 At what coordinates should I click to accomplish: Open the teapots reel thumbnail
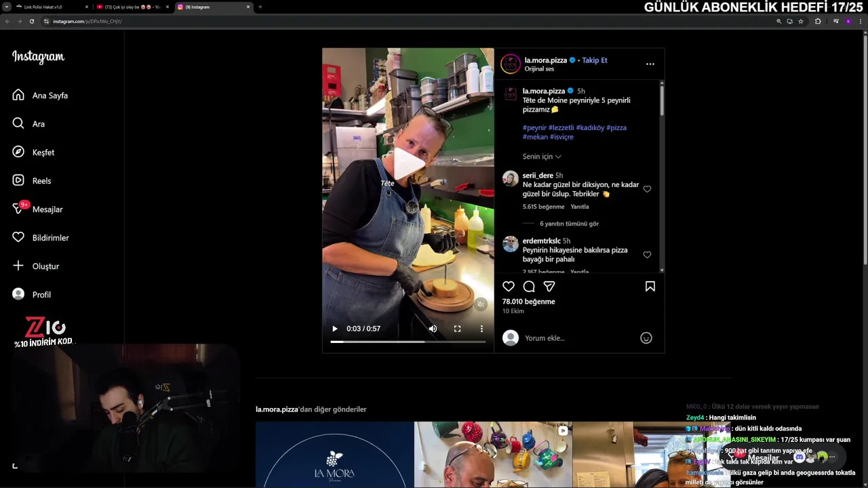coord(493,455)
